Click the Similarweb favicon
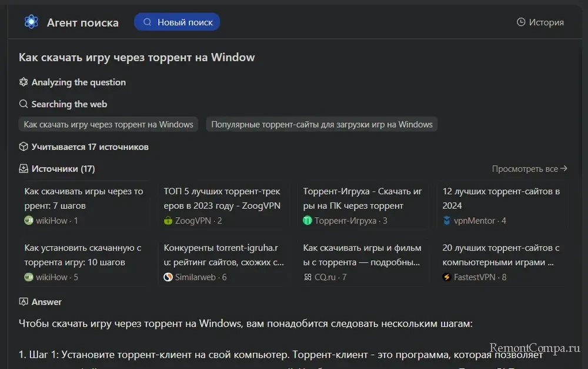Screen dimensions: 588x369 (x=168, y=277)
